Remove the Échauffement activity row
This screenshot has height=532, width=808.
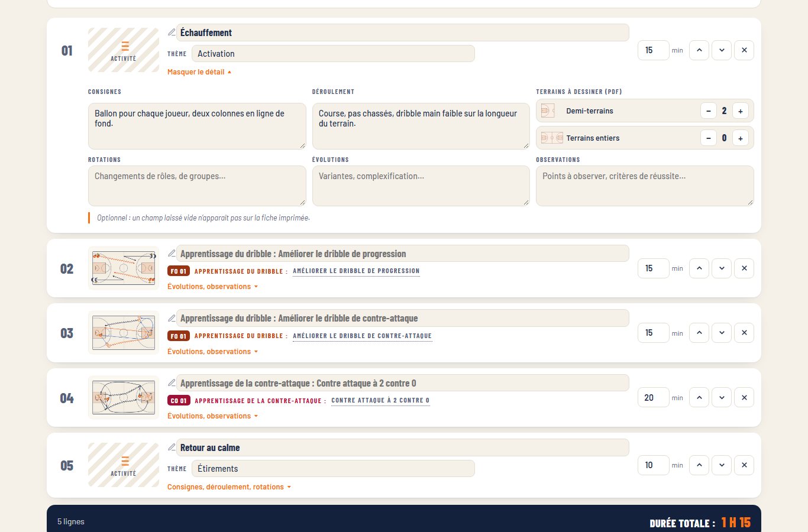(744, 50)
